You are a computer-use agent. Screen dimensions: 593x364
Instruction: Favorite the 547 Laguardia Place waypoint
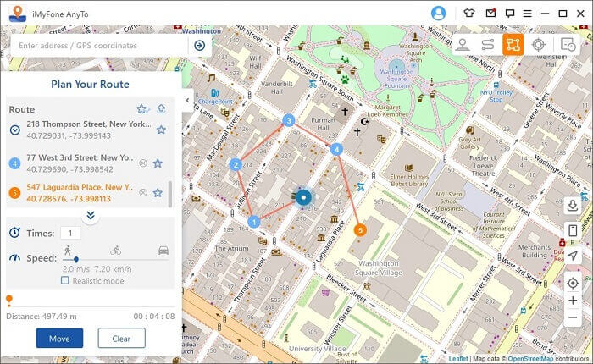pyautogui.click(x=158, y=193)
